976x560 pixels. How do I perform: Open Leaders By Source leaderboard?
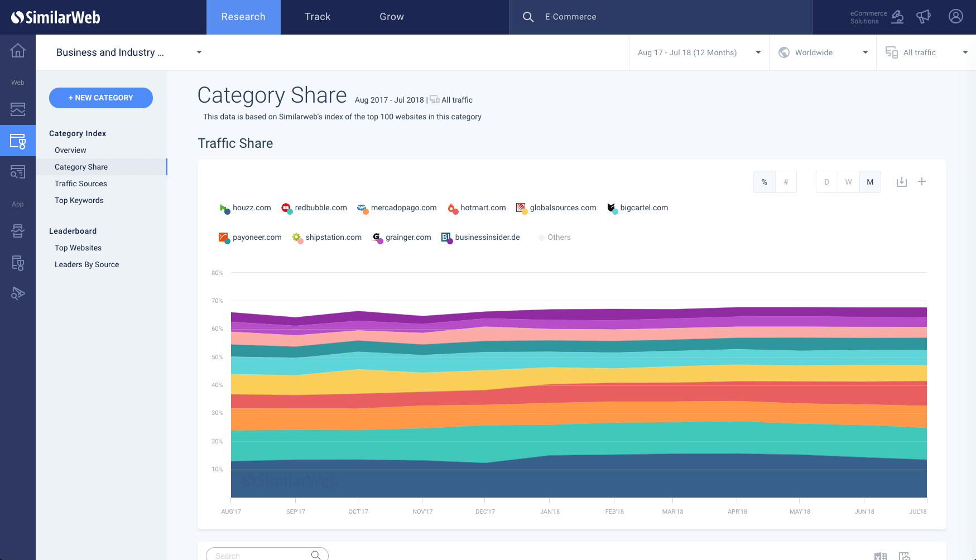87,265
